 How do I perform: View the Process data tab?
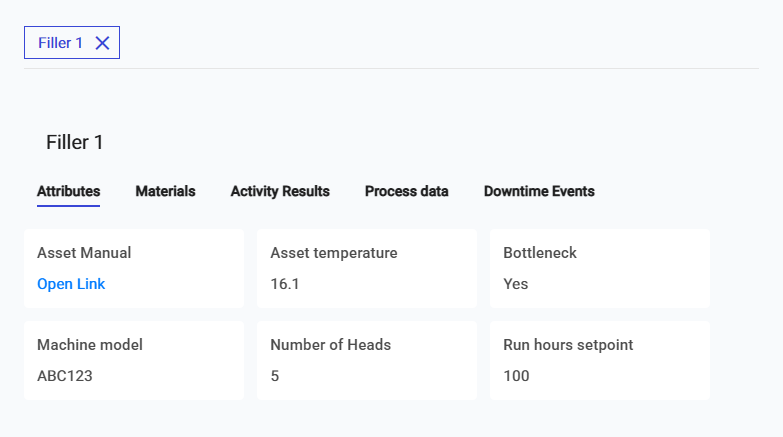(406, 191)
